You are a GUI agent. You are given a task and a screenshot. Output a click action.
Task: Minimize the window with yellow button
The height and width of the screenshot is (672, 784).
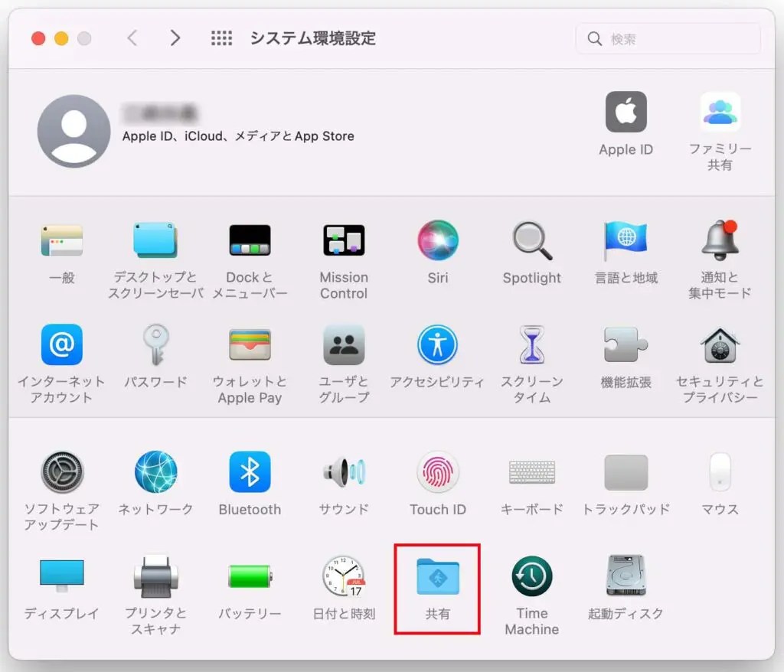tap(61, 38)
